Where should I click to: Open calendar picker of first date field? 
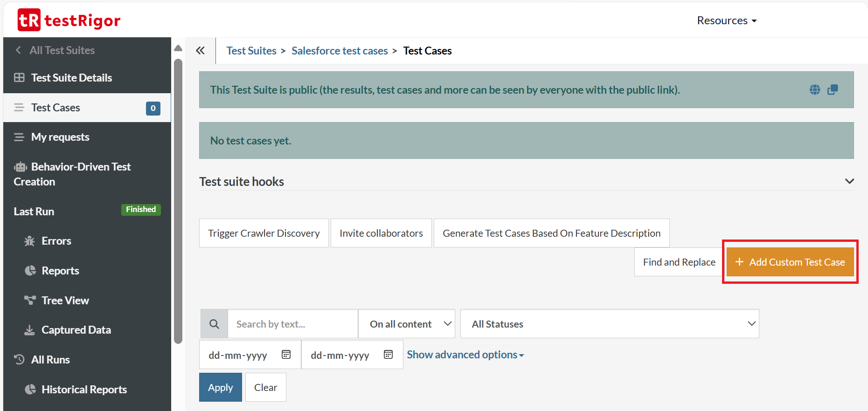point(286,355)
